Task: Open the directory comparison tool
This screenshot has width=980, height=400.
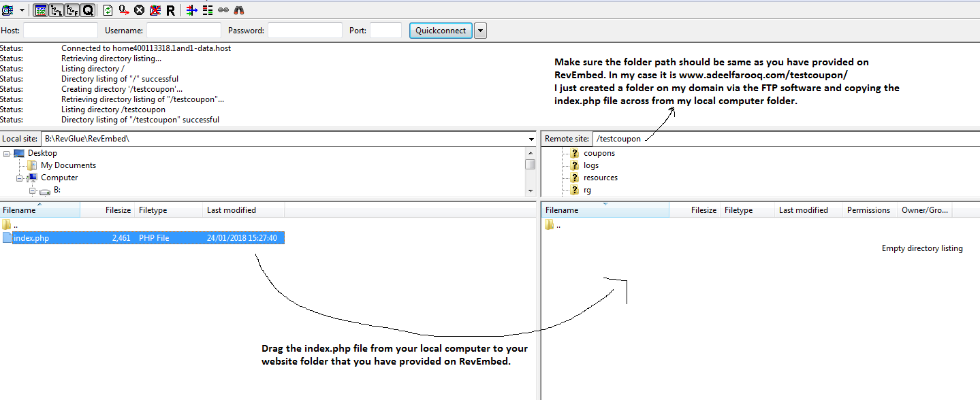Action: pos(208,10)
